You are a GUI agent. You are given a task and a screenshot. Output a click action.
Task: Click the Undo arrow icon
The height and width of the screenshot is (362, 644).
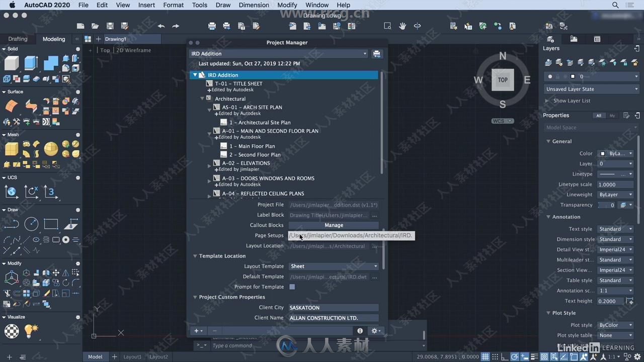coord(161,26)
